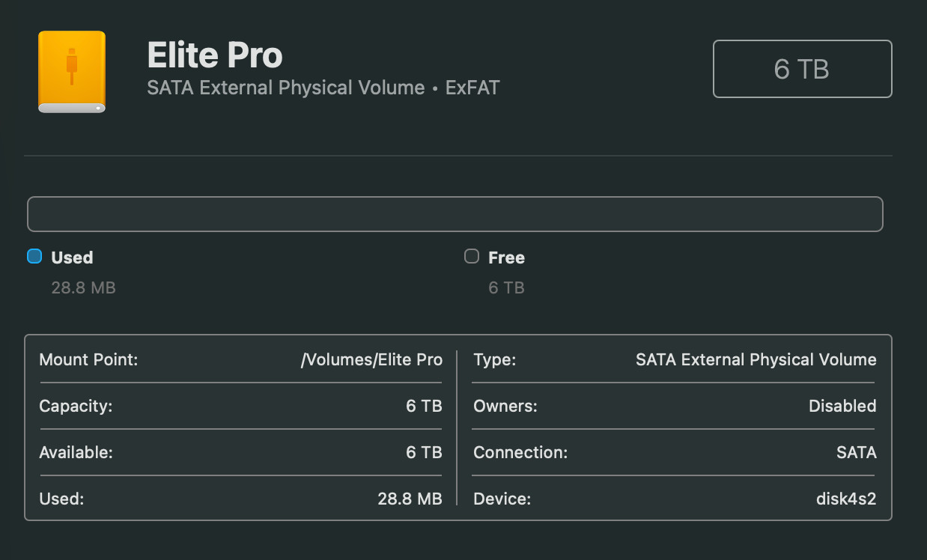Click the Connection SATA value
The height and width of the screenshot is (560, 927).
pyautogui.click(x=856, y=453)
